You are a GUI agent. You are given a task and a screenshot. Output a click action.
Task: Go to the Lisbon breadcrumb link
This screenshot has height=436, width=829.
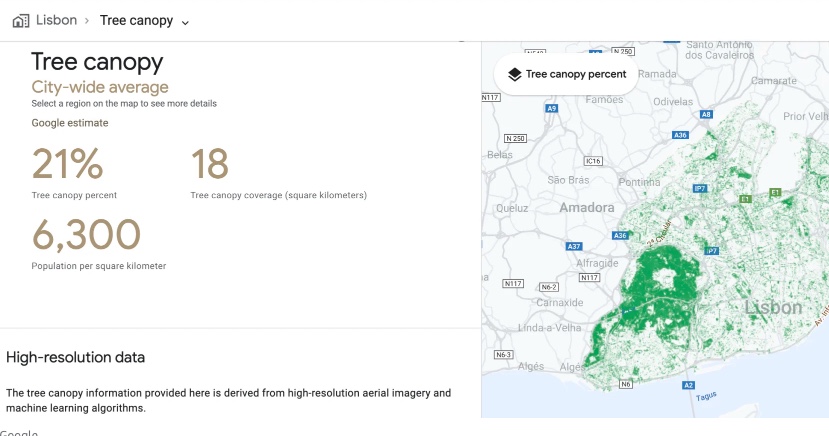(x=57, y=20)
